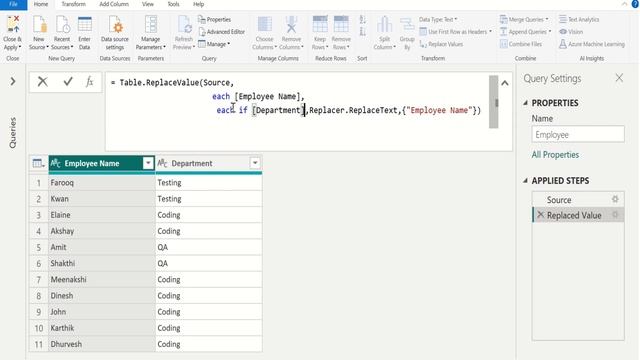Click Remove Rows icon
The width and height of the screenshot is (640, 360).
pyautogui.click(x=341, y=24)
